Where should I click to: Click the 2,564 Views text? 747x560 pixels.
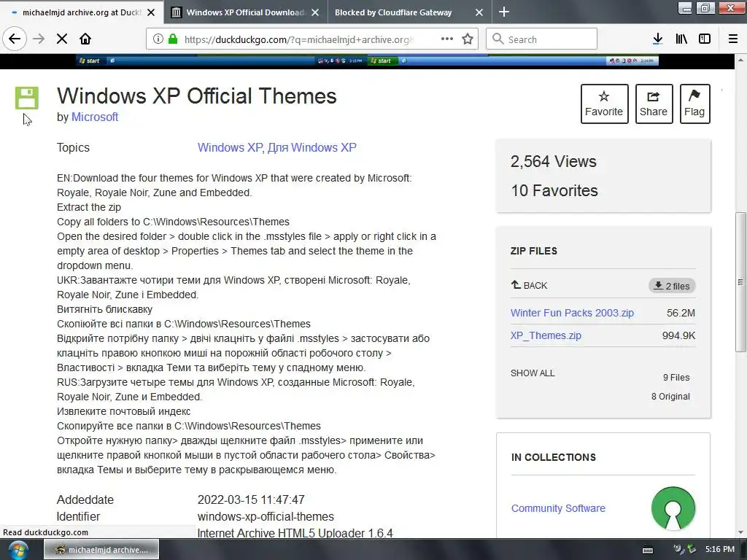click(x=553, y=161)
